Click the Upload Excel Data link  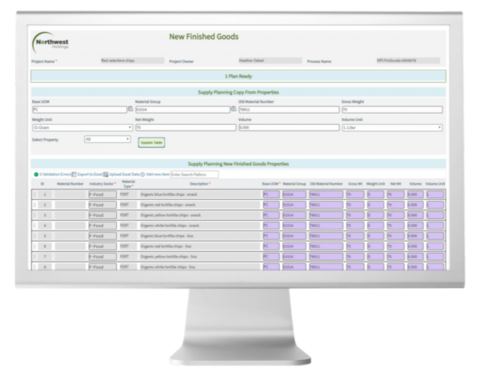pyautogui.click(x=124, y=174)
